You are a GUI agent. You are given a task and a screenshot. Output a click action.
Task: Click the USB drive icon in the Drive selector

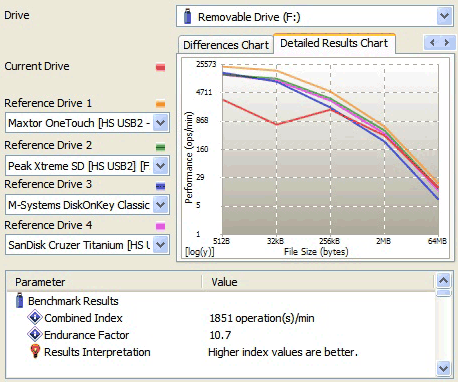[188, 16]
